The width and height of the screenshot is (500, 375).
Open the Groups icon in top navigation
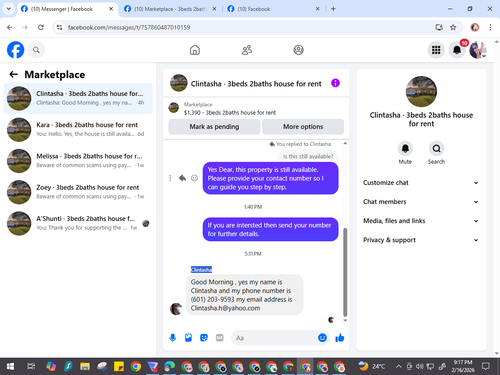pos(298,50)
